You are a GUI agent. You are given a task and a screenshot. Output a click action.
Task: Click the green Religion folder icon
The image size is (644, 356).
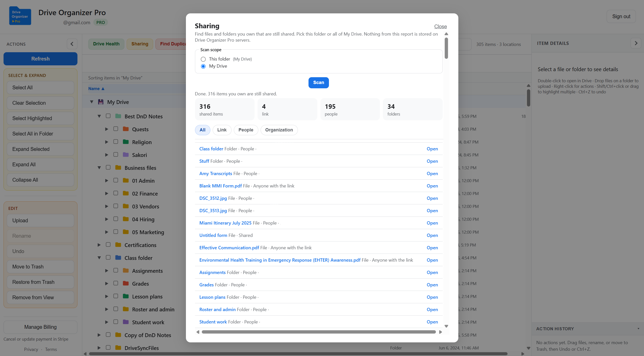click(x=126, y=142)
